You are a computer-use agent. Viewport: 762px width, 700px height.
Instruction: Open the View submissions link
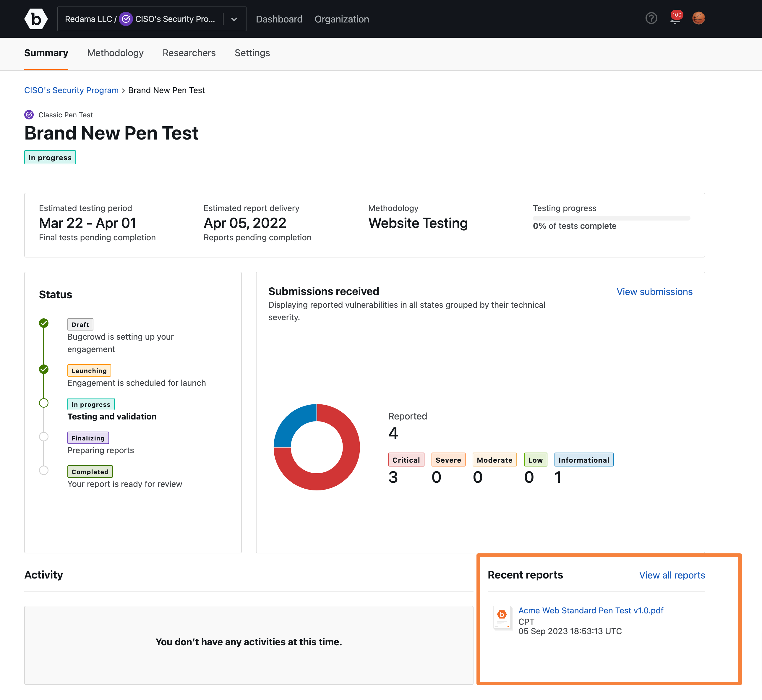coord(654,292)
